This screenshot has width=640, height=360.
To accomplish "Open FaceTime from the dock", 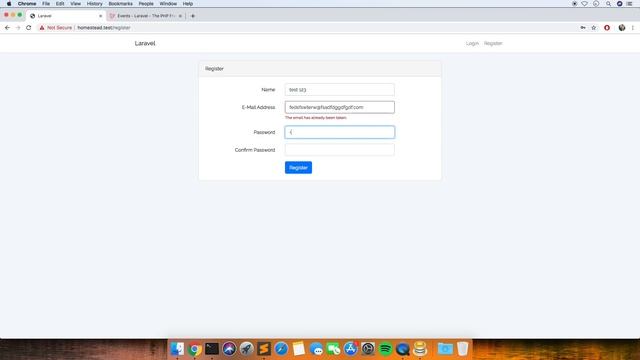I will click(x=333, y=349).
